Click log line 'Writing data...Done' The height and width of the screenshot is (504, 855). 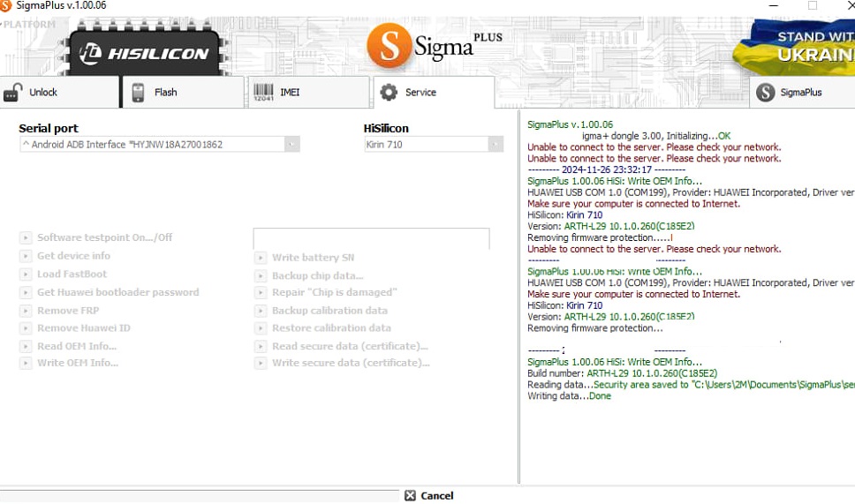click(x=569, y=396)
